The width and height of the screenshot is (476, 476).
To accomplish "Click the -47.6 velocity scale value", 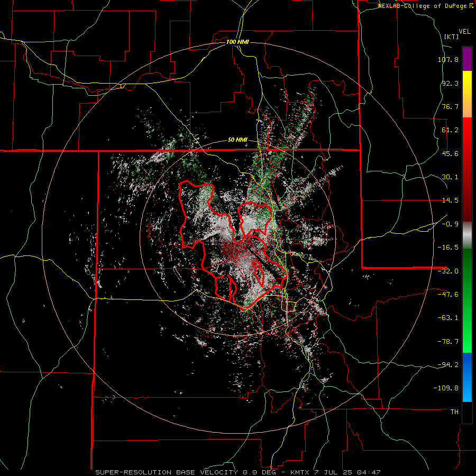I will click(448, 295).
